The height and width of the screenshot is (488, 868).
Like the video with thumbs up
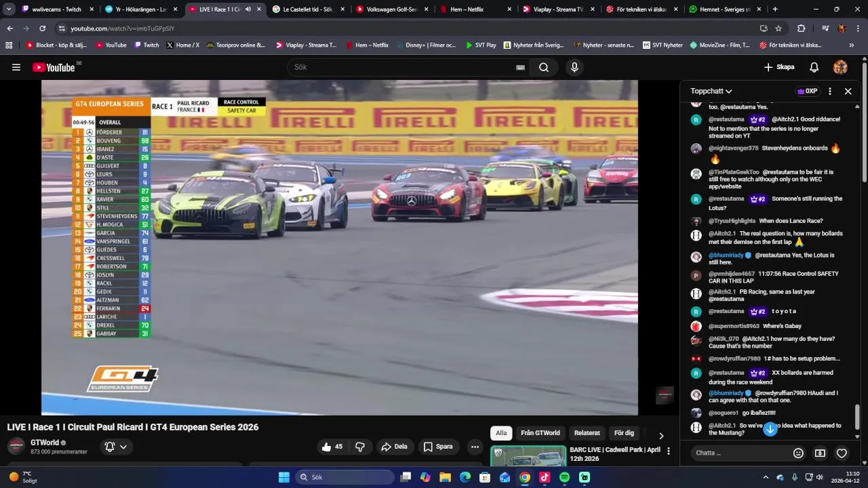click(332, 447)
